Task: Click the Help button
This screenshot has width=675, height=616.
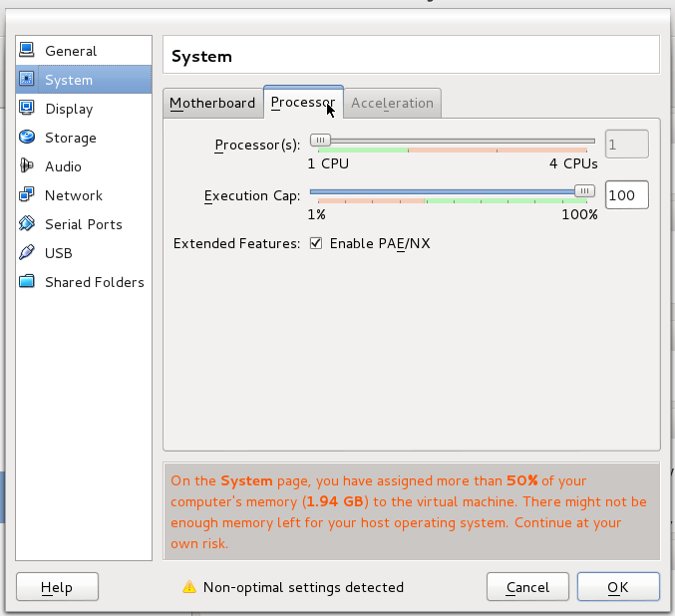Action: (57, 587)
